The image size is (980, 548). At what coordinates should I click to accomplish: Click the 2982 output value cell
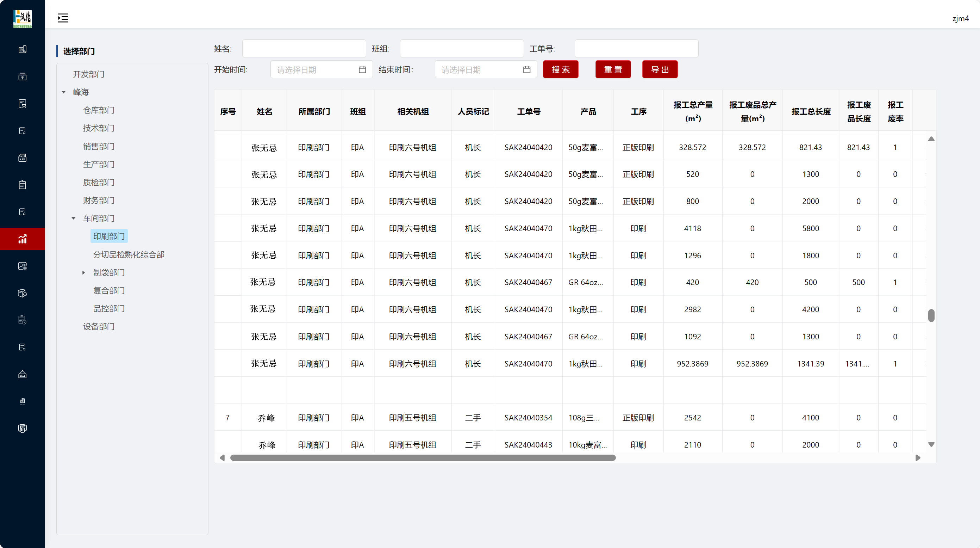(x=692, y=310)
